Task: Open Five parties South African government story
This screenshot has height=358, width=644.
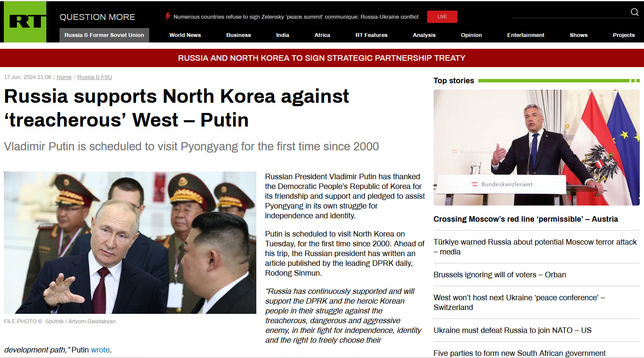Action: point(519,353)
